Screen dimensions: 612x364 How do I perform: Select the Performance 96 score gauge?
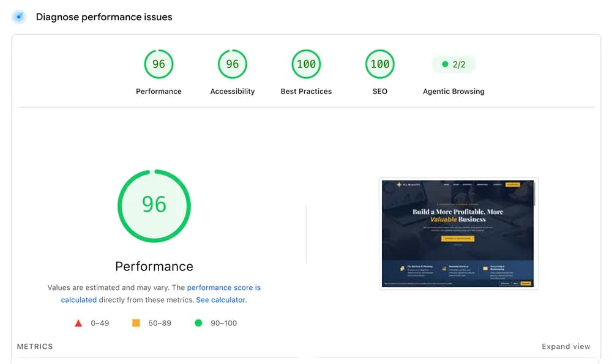click(159, 64)
